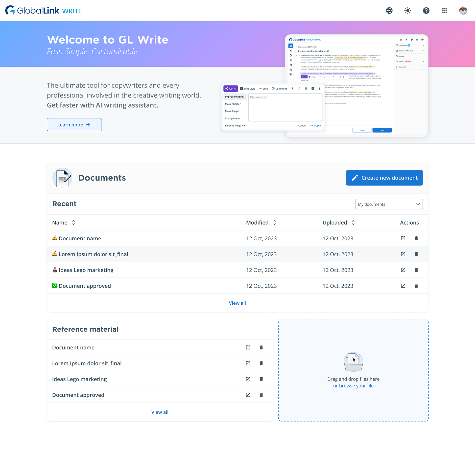
Task: Select reference 'Lorem Ipsum dolor sit_final' text
Action: (87, 363)
